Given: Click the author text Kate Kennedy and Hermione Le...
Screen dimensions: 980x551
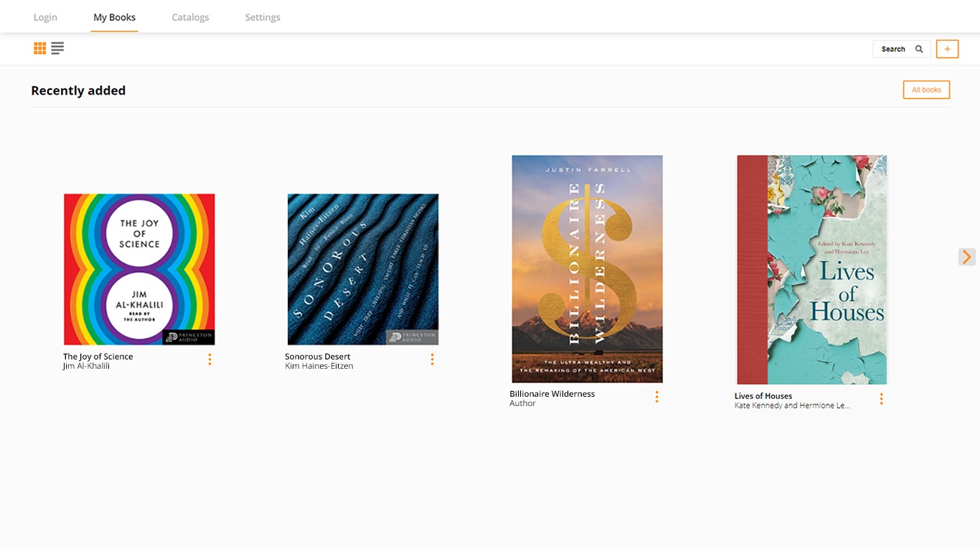Looking at the screenshot, I should [792, 405].
